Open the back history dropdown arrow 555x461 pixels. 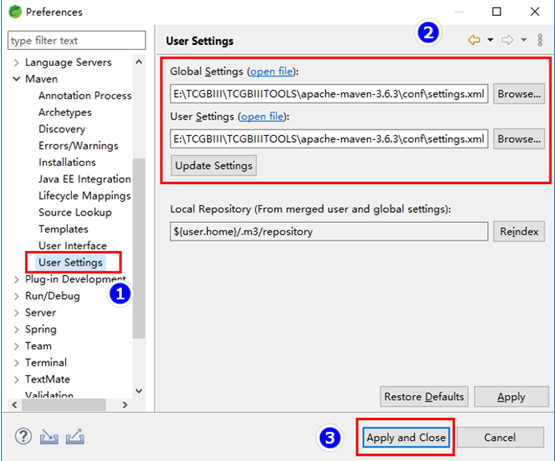[490, 40]
